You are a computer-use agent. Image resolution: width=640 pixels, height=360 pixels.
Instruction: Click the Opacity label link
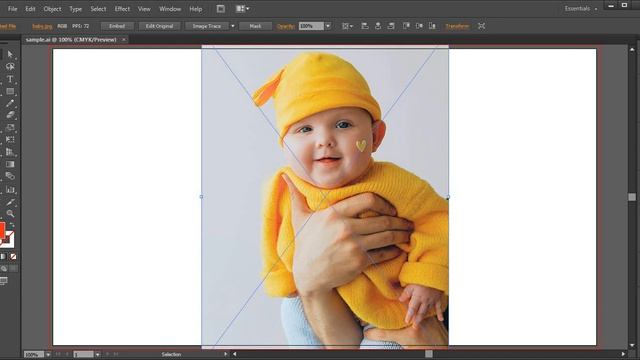286,26
